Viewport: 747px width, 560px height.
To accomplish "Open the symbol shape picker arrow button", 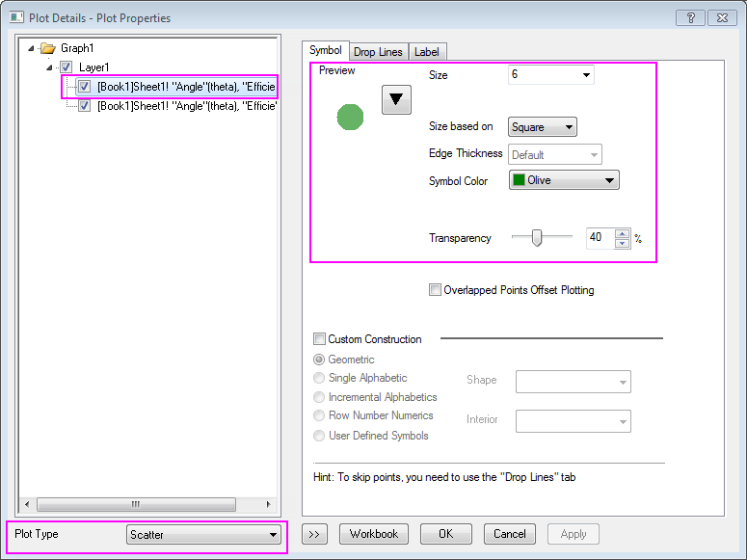I will click(x=396, y=99).
